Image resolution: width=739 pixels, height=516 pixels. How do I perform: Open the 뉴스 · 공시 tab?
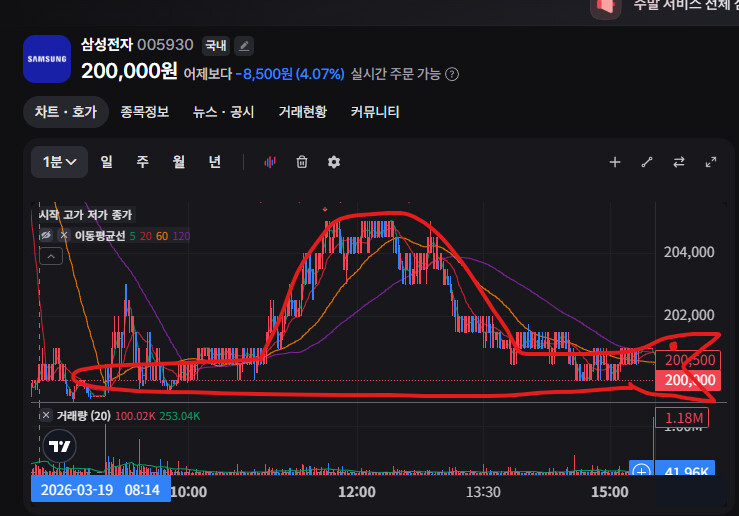point(223,112)
